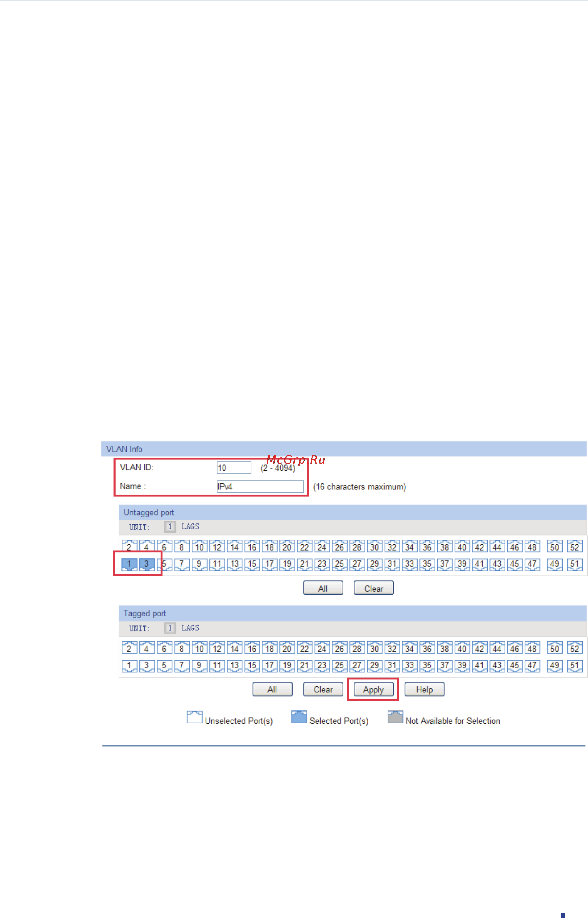This screenshot has width=588, height=919.
Task: Select port 7 in Untagged port
Action: 182,565
